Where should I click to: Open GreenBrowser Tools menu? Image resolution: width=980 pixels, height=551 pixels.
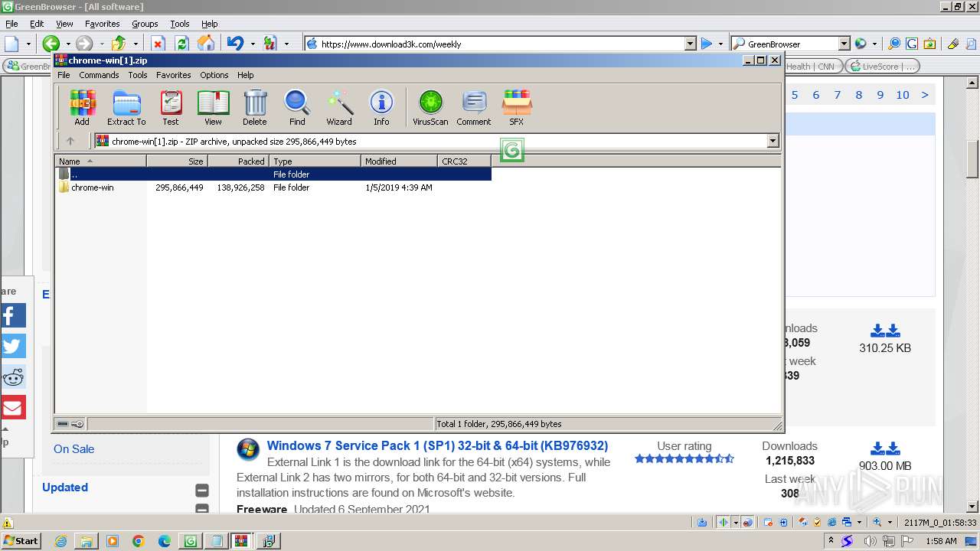coord(180,24)
